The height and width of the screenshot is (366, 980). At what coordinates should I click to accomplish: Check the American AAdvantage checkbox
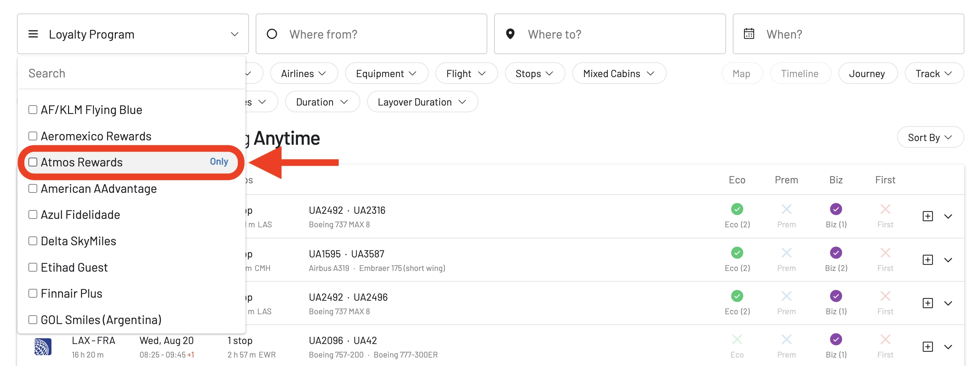click(x=33, y=188)
